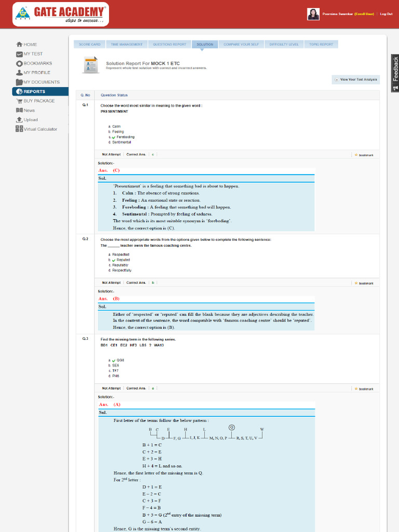Select Reports in sidebar
This screenshot has height=532, width=399.
tap(40, 91)
